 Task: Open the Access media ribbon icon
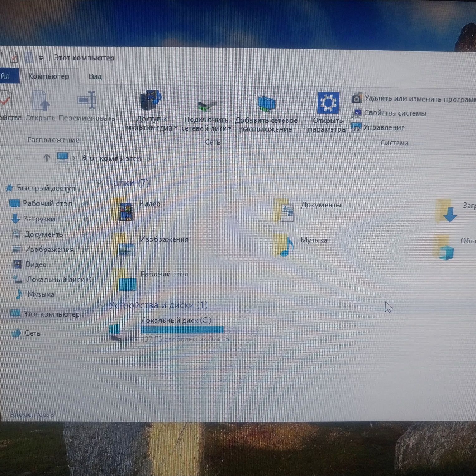(x=151, y=100)
